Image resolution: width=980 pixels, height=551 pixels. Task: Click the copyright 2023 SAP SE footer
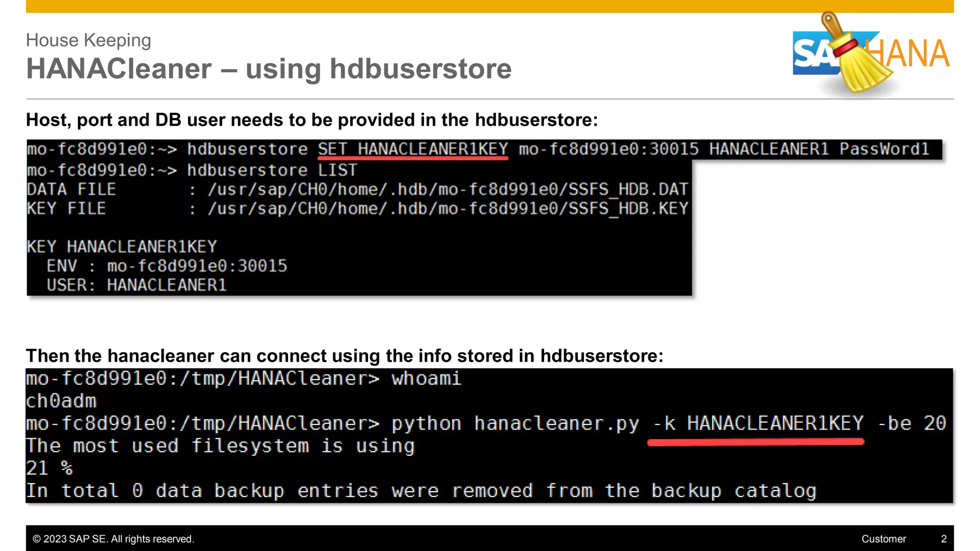(x=113, y=539)
